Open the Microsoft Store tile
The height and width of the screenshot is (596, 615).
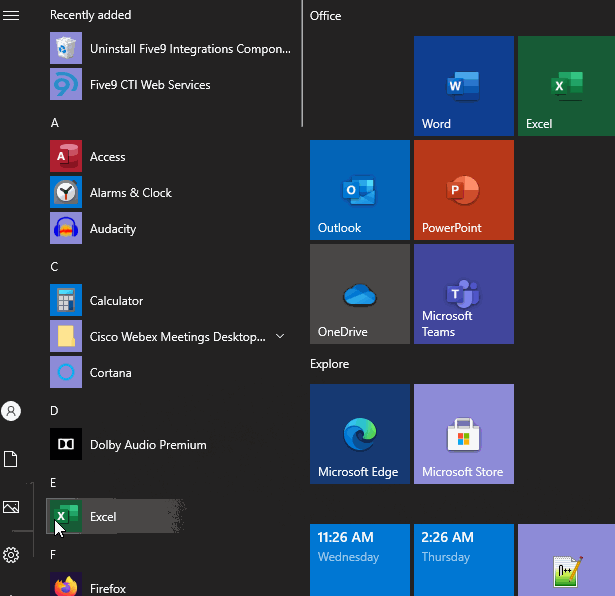click(x=464, y=434)
